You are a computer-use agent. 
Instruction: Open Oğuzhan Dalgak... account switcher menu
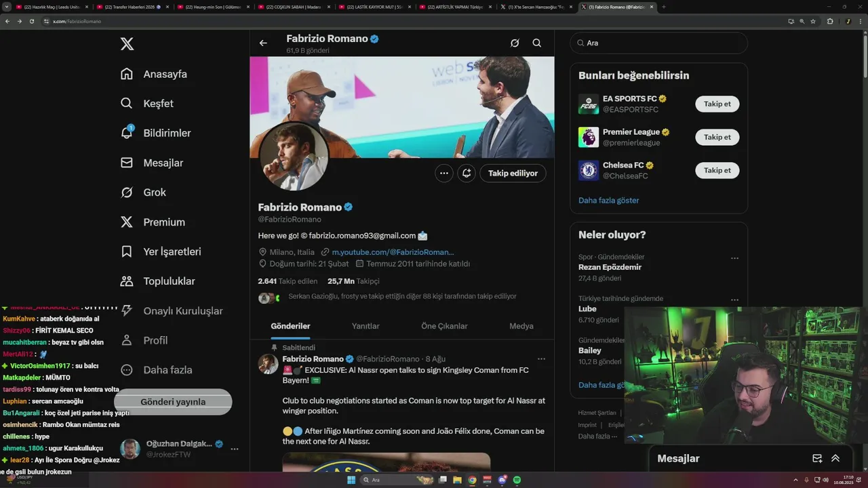tap(179, 449)
